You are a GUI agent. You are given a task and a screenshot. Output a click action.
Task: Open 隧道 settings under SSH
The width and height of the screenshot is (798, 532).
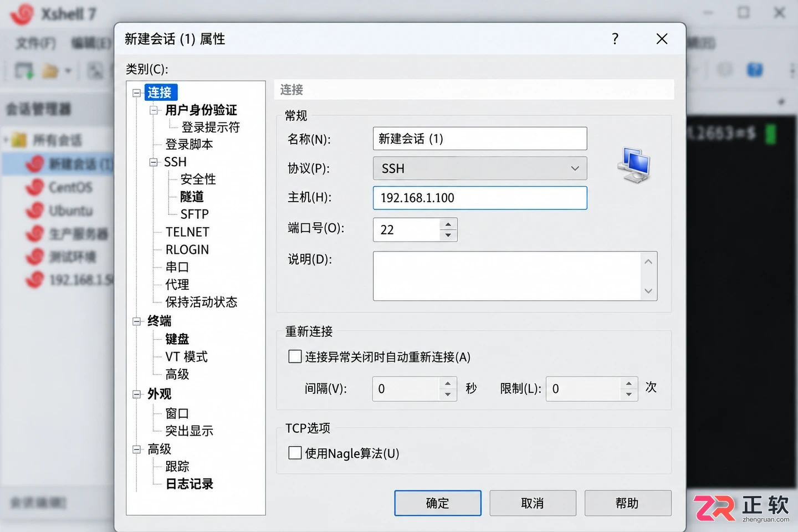pos(192,197)
